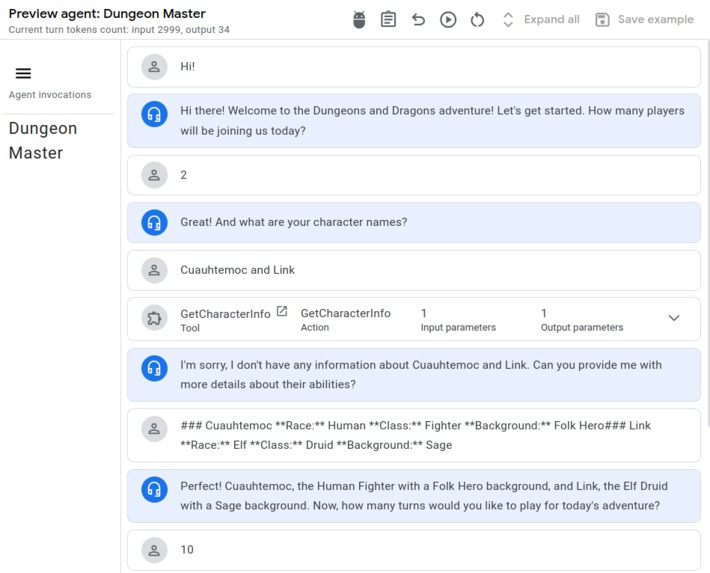
Task: Click the play (run) circle icon
Action: pos(448,19)
